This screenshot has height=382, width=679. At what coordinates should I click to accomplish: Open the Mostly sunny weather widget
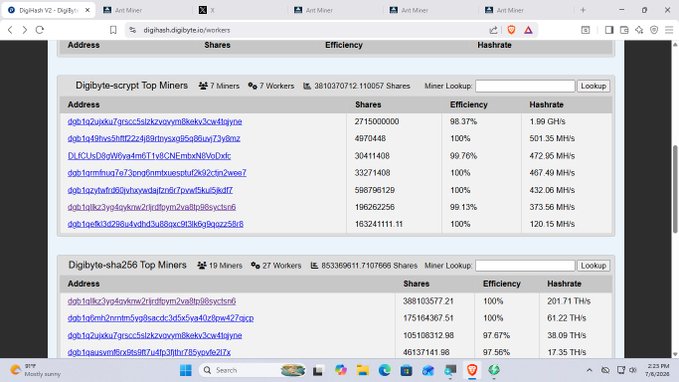35,370
